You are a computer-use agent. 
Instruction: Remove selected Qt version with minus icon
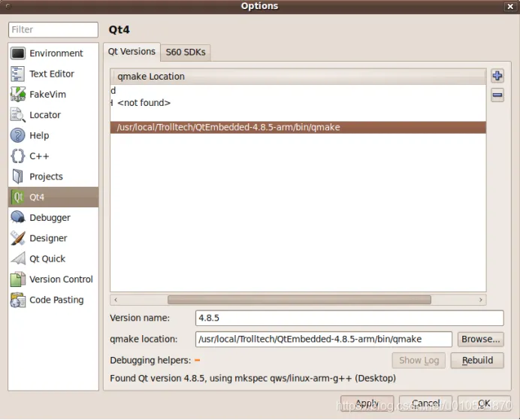click(497, 95)
